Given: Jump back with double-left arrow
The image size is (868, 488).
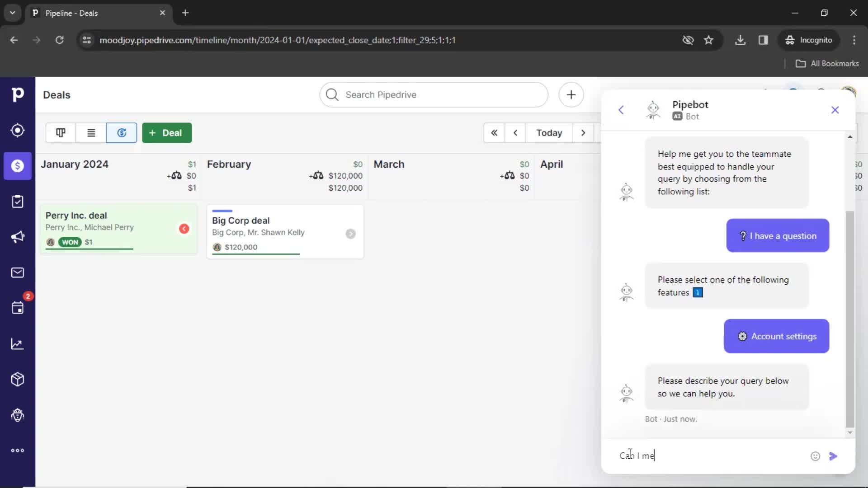Looking at the screenshot, I should 494,133.
